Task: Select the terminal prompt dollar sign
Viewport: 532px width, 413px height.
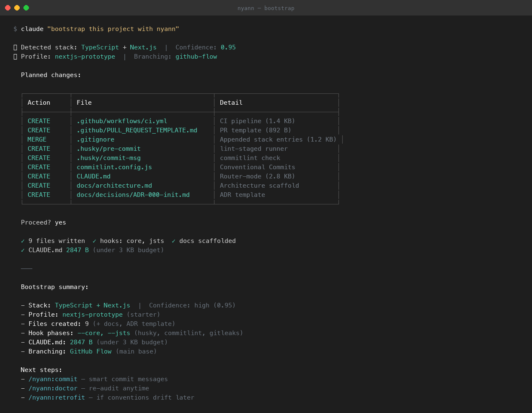Action: click(x=15, y=29)
